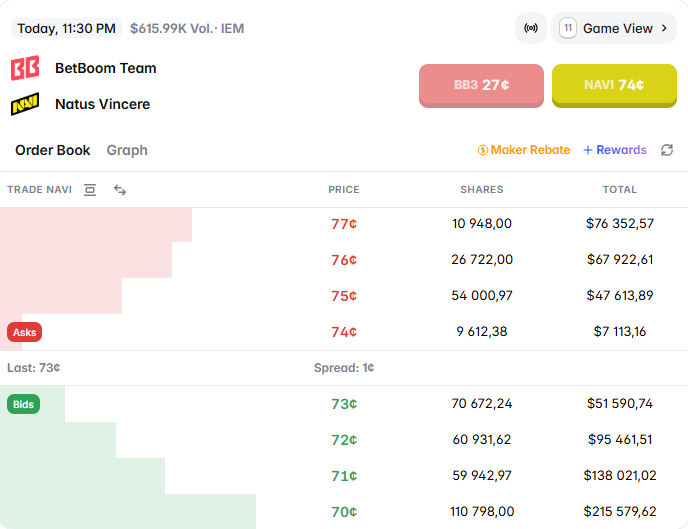The height and width of the screenshot is (529, 688).
Task: Select the 77¢ ask price
Action: click(x=344, y=224)
